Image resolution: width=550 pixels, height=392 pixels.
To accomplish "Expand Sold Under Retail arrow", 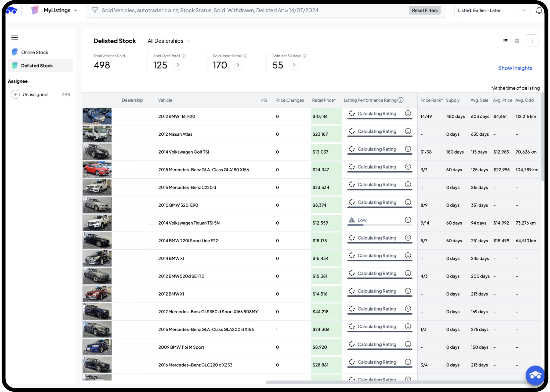I will click(238, 65).
